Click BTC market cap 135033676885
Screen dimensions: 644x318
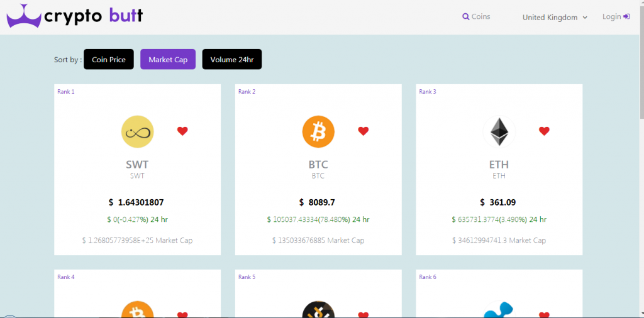(x=318, y=241)
